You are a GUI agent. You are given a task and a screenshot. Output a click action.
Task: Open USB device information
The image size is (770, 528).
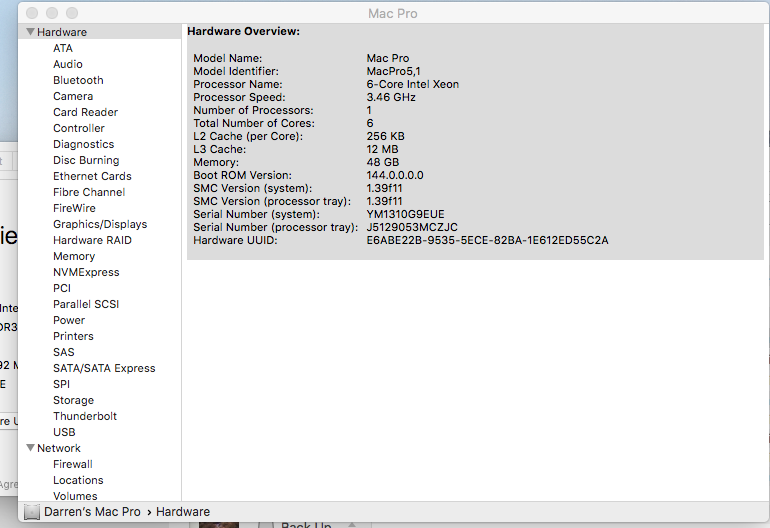coord(64,432)
